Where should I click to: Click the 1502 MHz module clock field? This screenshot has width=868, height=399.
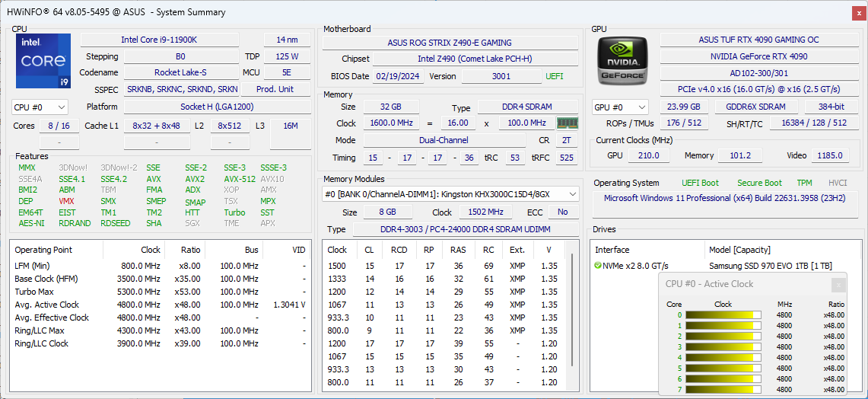tap(485, 212)
